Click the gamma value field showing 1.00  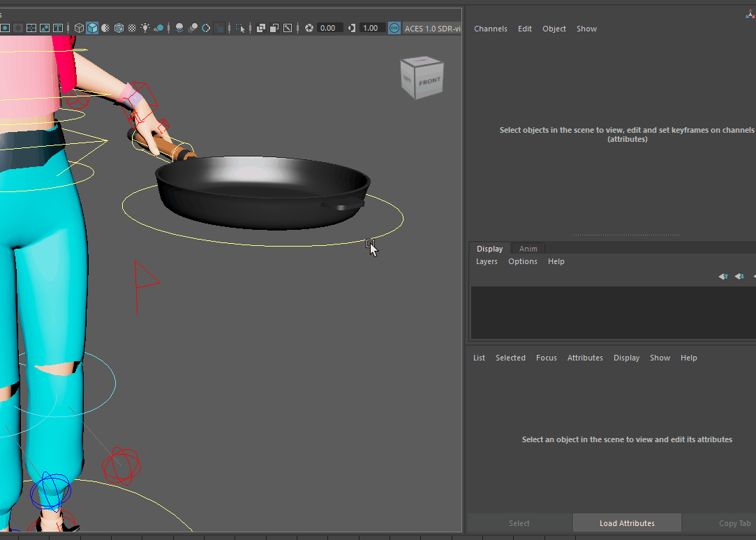tap(371, 28)
